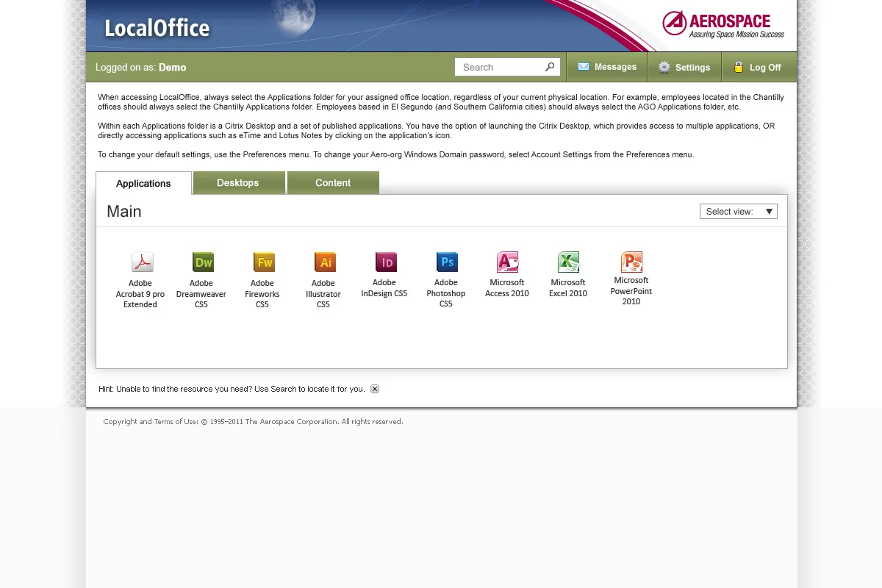
Task: Open the Adobe InDesign CS5 icon
Action: (x=386, y=262)
